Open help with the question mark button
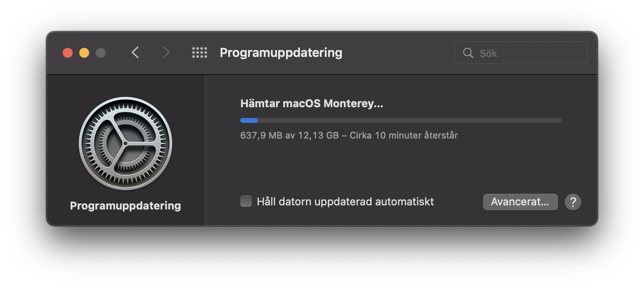This screenshot has height=287, width=644. (573, 202)
